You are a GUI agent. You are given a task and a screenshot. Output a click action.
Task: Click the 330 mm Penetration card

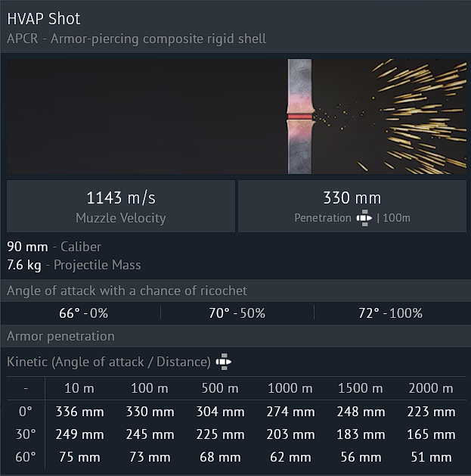(352, 206)
